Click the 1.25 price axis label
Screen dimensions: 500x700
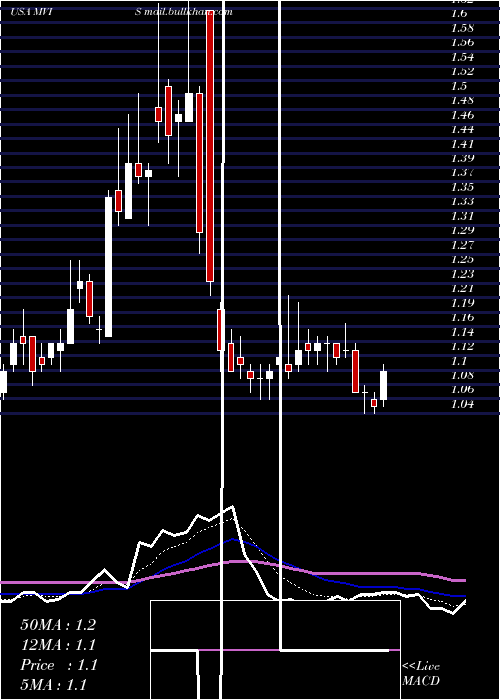tap(462, 259)
